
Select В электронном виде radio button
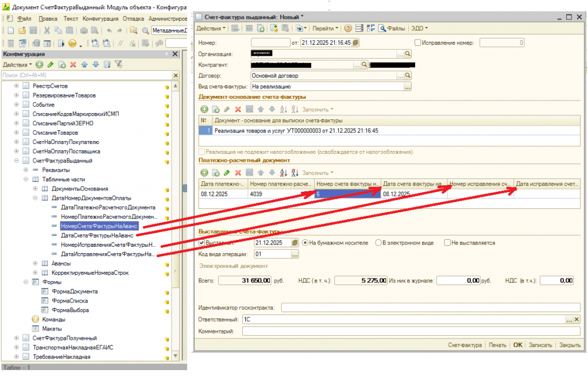point(378,243)
